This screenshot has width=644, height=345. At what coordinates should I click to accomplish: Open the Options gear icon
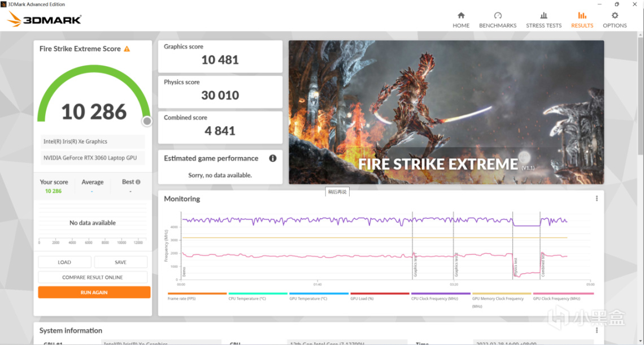(615, 16)
